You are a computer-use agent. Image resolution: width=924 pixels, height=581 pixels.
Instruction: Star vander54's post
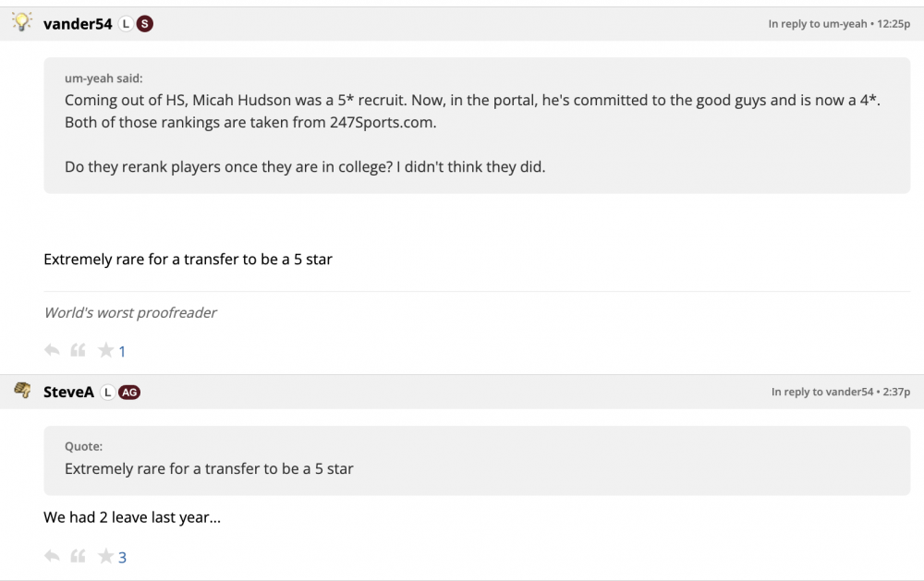tap(106, 350)
